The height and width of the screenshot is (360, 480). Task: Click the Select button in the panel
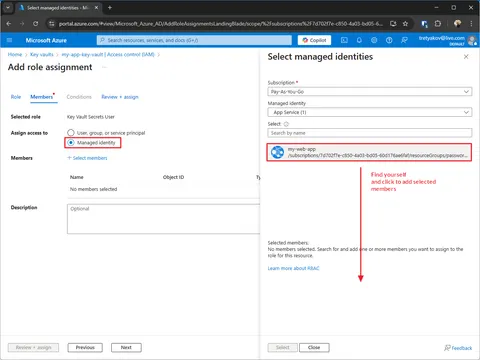[x=283, y=348]
